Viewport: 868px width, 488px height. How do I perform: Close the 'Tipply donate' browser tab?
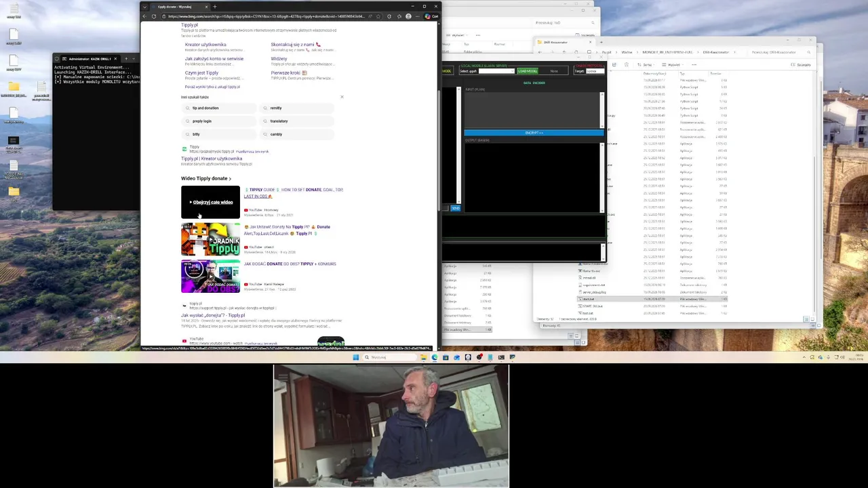click(x=206, y=7)
